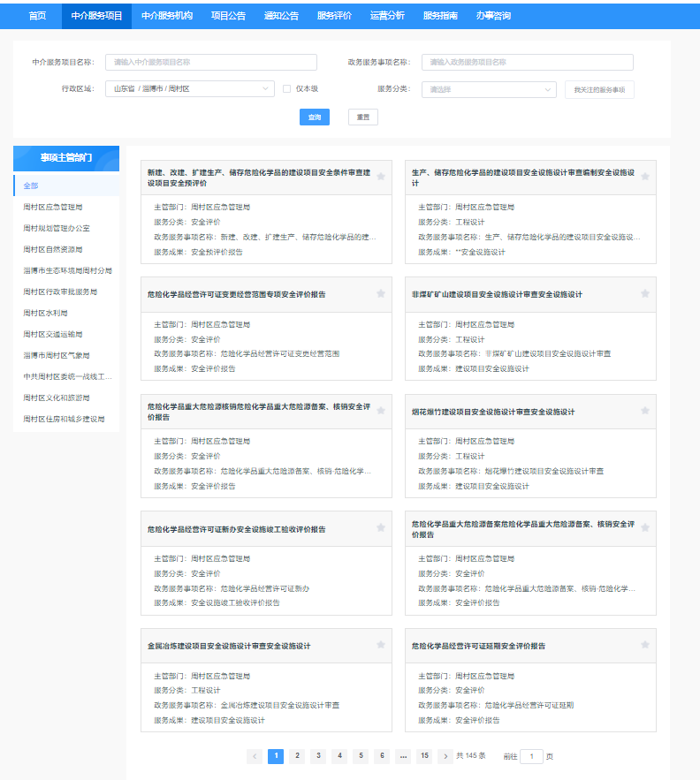Image resolution: width=700 pixels, height=780 pixels.
Task: Go to next page arrow in pagination
Action: coord(445,756)
